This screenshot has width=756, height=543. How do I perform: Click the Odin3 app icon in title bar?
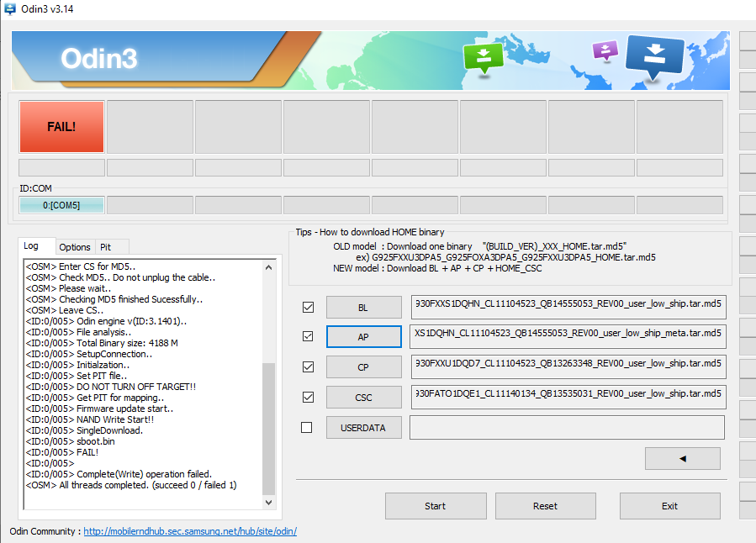tap(9, 8)
